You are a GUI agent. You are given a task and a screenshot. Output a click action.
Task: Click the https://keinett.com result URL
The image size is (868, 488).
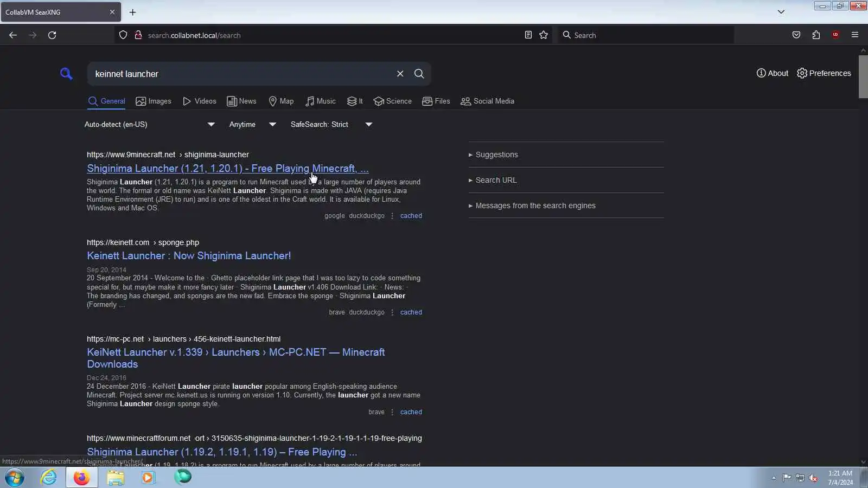point(143,243)
